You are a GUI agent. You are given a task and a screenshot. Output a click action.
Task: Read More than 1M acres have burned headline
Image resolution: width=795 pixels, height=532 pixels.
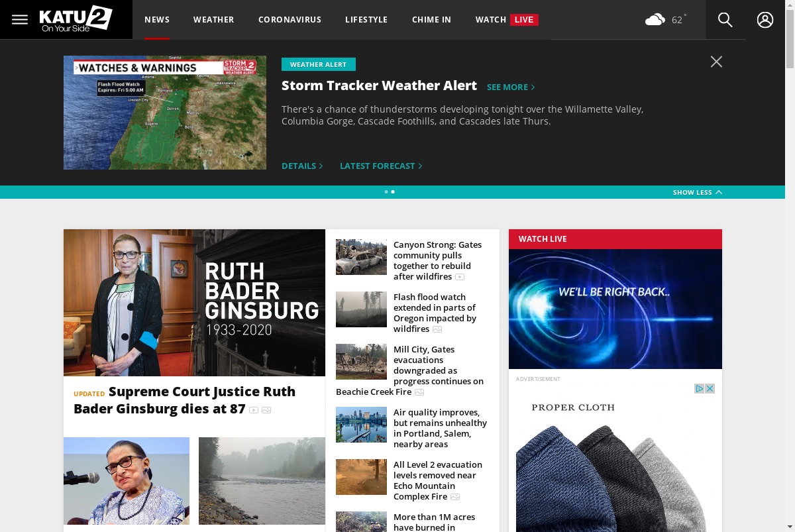click(434, 522)
